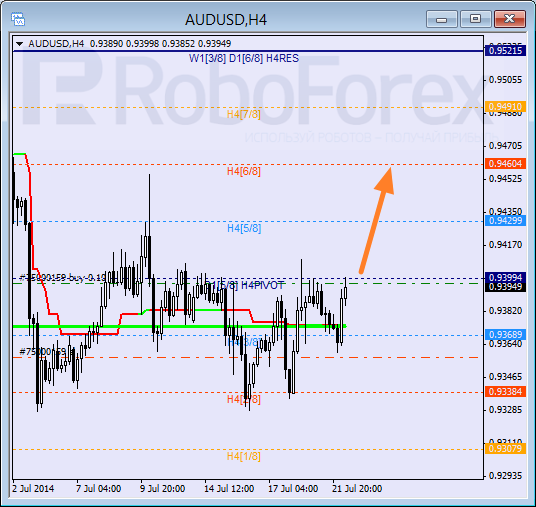Select the 0.93949 current price label

pyautogui.click(x=505, y=286)
